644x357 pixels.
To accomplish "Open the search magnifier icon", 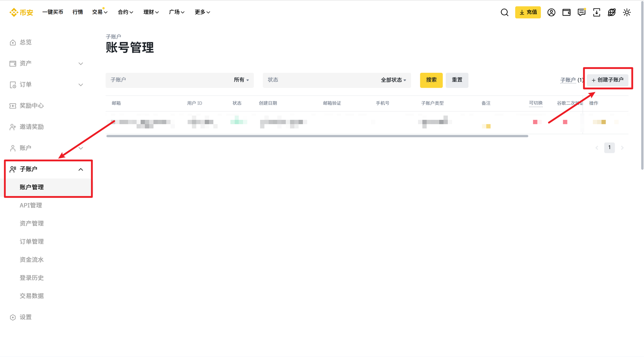I will tap(504, 12).
